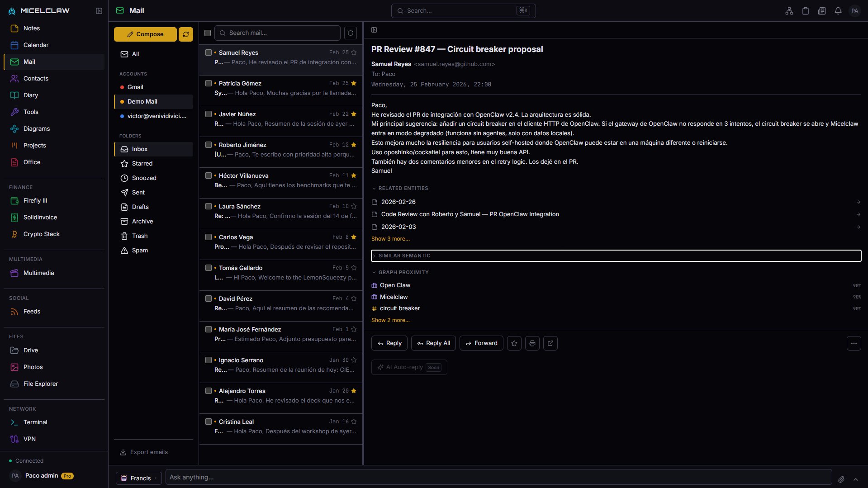Open the Starred folder

[142, 164]
